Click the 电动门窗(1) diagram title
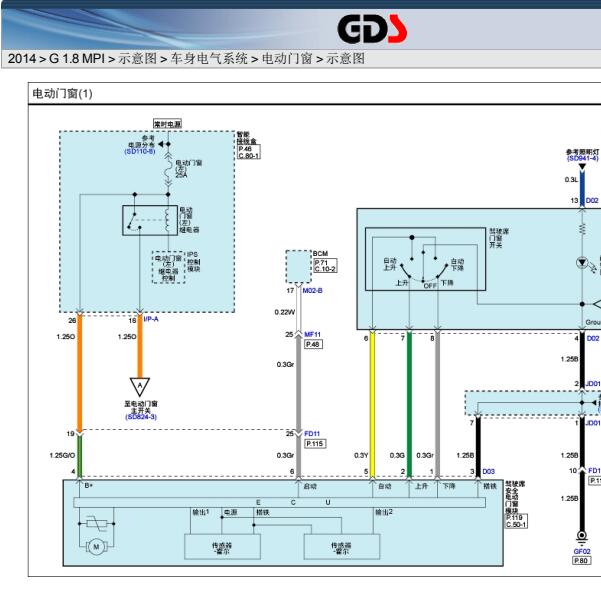The image size is (601, 600). 62,94
